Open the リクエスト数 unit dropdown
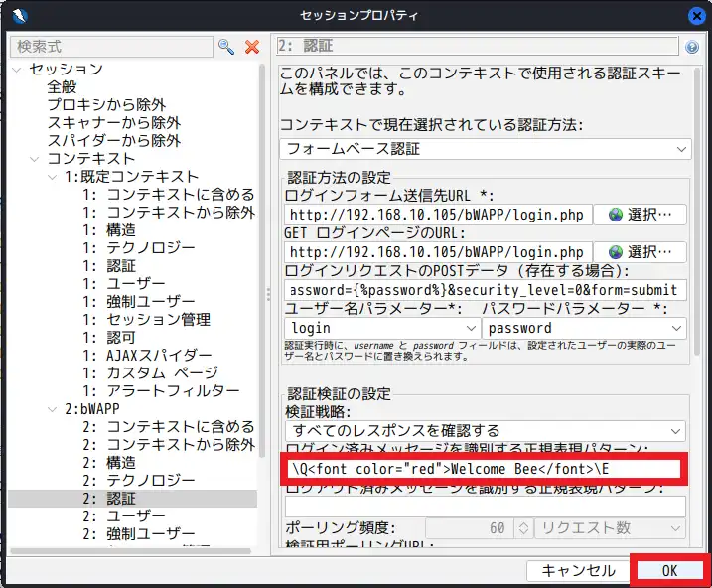 click(610, 528)
